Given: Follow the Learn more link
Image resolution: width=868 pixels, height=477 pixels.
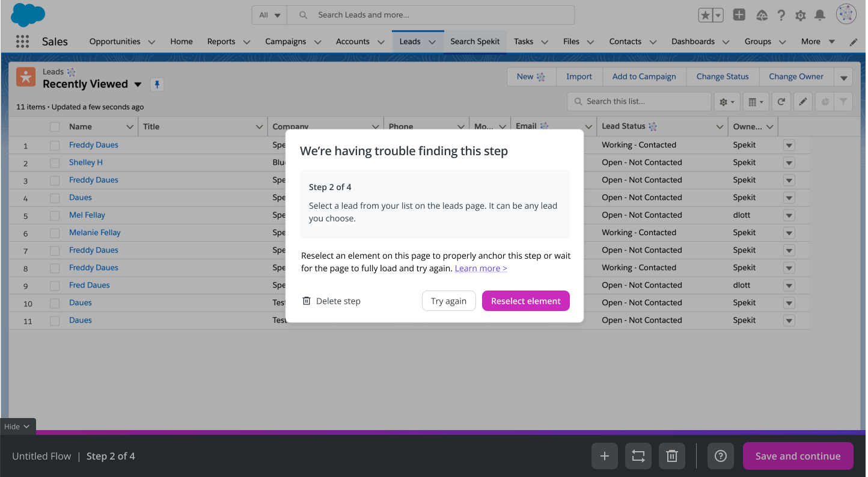Looking at the screenshot, I should [481, 268].
